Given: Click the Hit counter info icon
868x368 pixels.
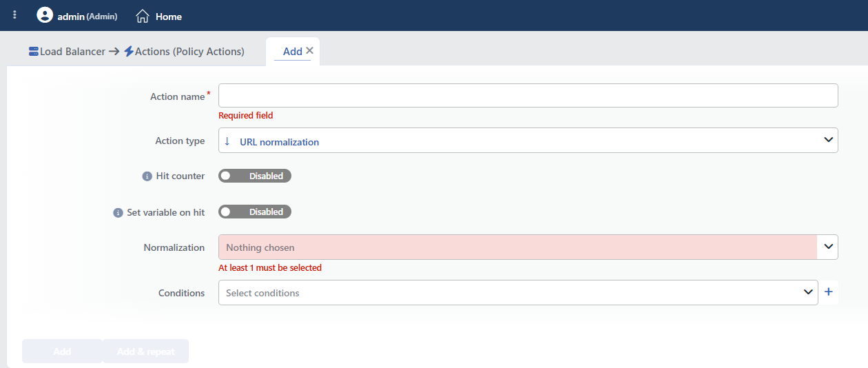Looking at the screenshot, I should (147, 176).
